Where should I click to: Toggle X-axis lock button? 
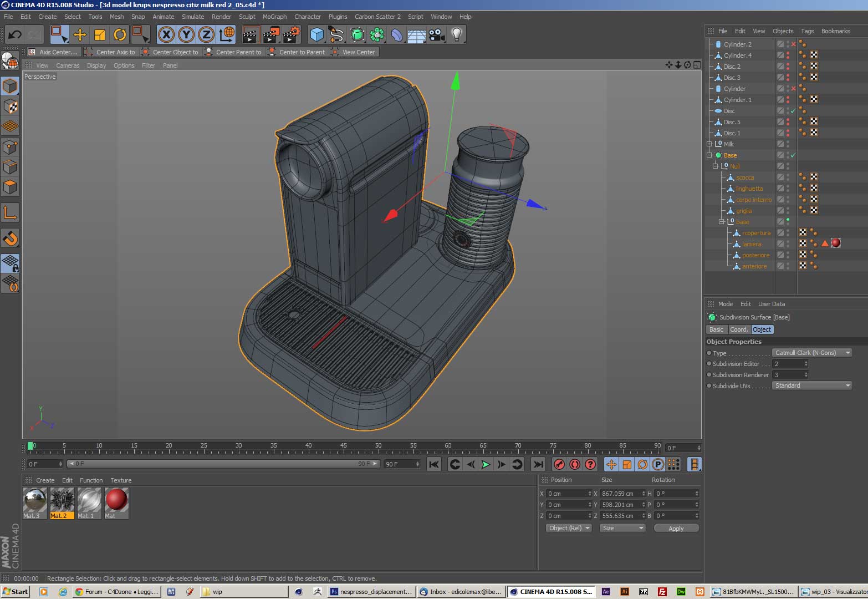pyautogui.click(x=166, y=35)
